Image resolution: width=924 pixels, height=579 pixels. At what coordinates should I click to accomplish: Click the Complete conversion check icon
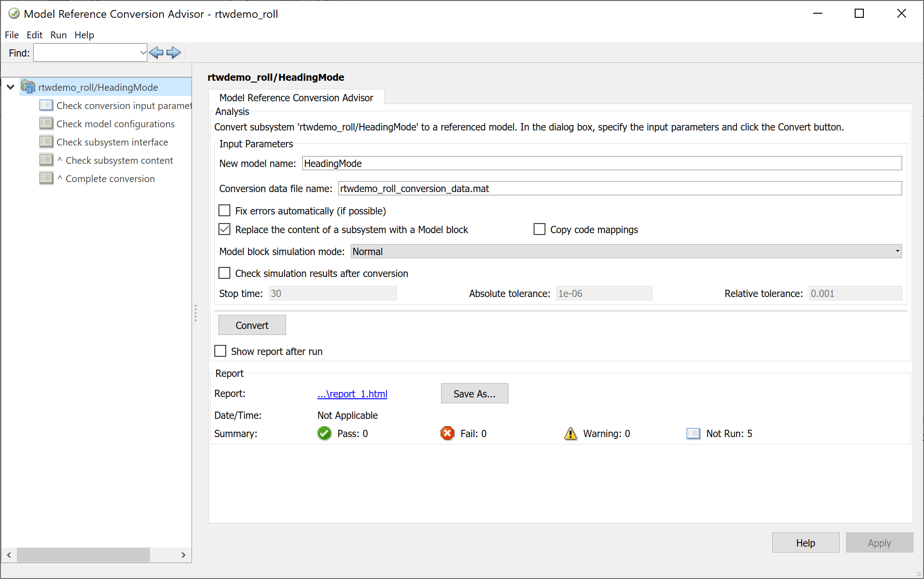(46, 178)
